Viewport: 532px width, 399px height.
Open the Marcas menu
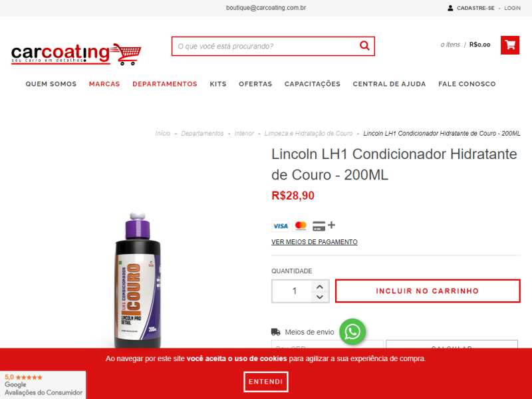[104, 84]
